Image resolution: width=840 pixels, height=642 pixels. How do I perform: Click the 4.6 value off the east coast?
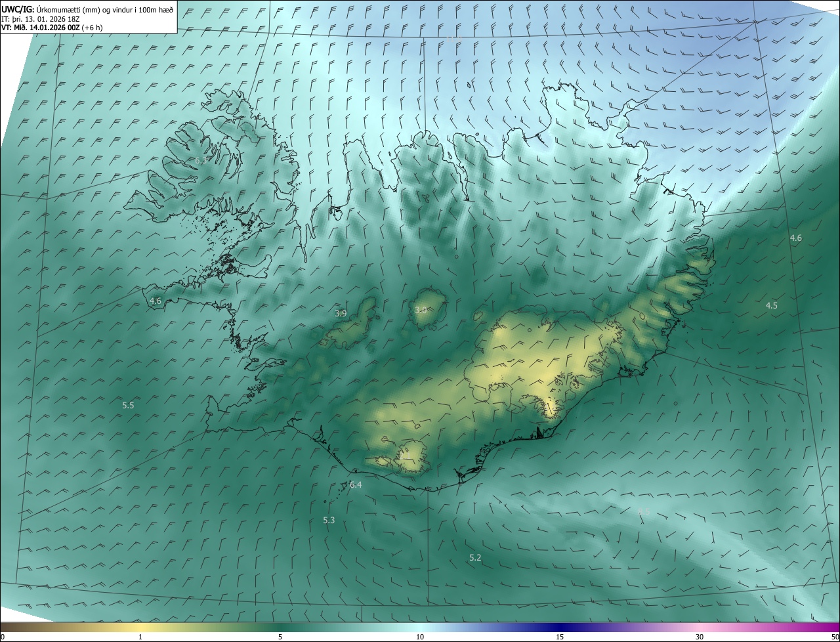796,238
